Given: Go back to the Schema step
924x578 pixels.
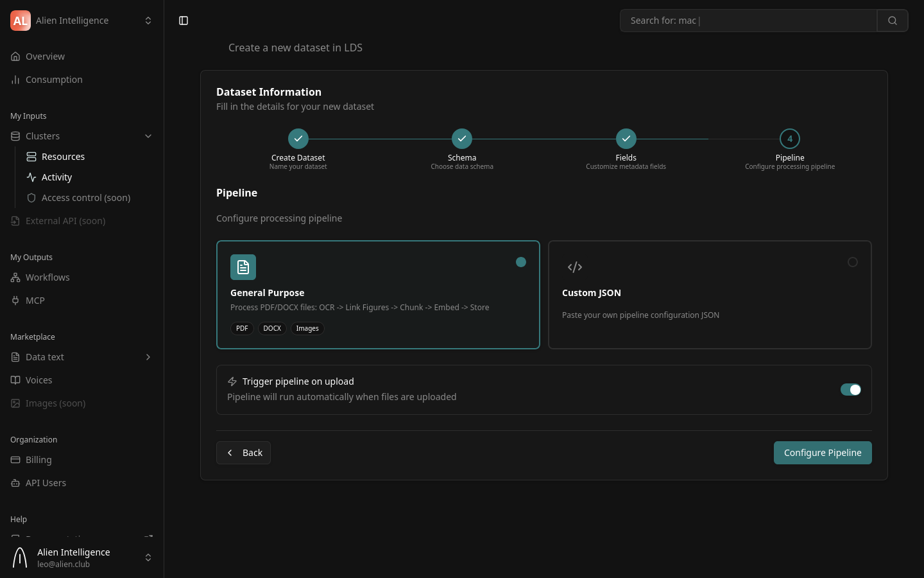Looking at the screenshot, I should [462, 139].
